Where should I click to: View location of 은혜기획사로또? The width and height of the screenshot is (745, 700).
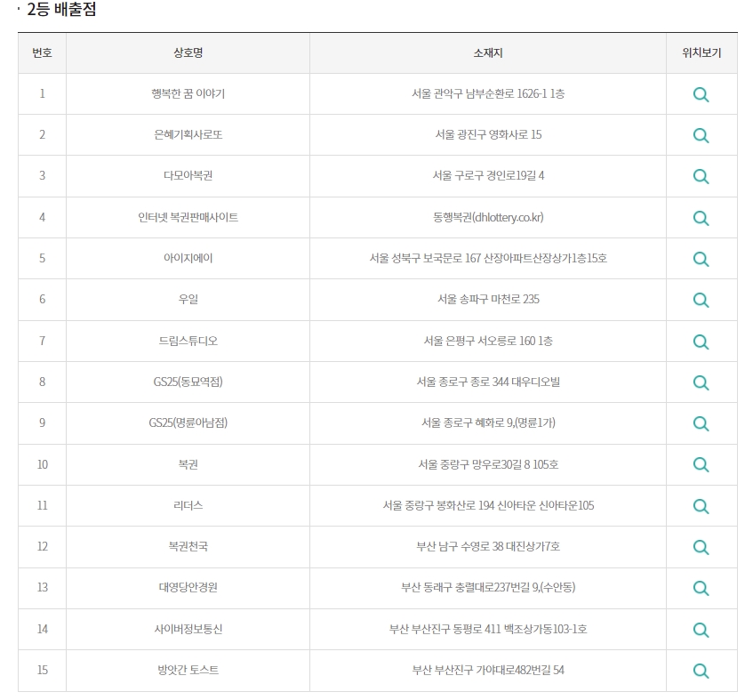[x=701, y=135]
